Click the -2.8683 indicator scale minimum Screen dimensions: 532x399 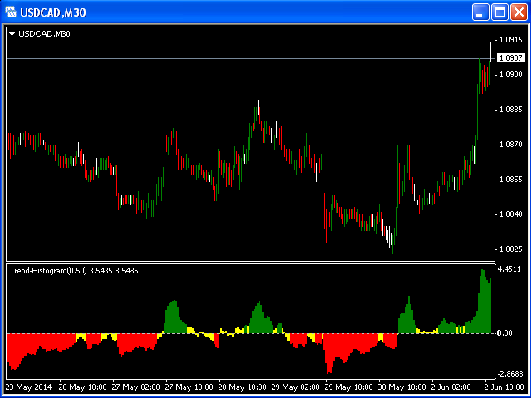[x=510, y=374]
